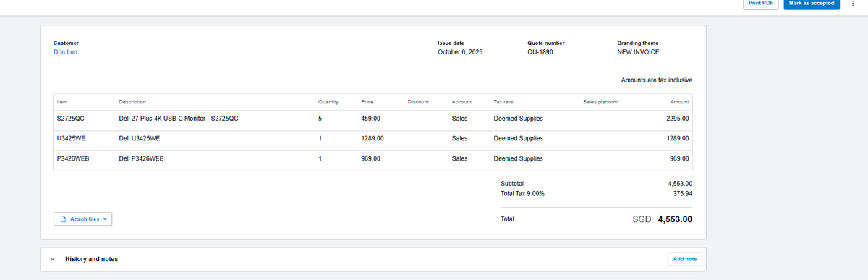Screen dimensions: 868x280
Task: Click Deemed Supplies in S2725QC row
Action: pyautogui.click(x=518, y=118)
